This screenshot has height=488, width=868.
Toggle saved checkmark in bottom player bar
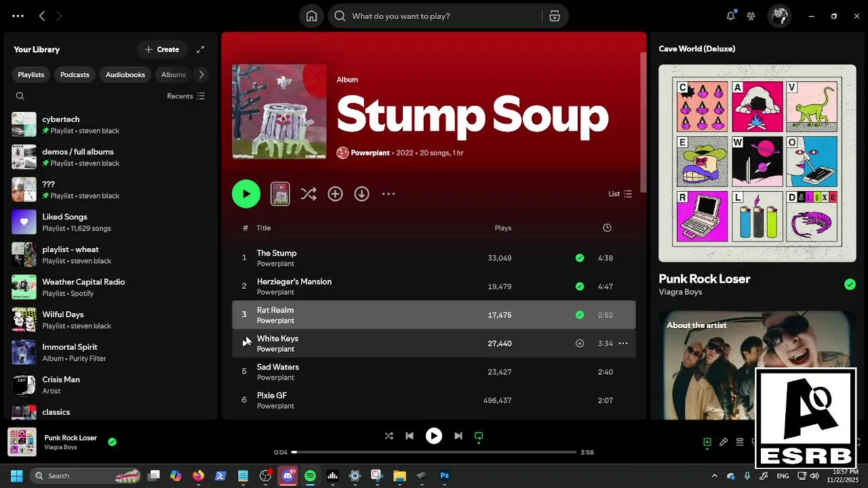(x=112, y=442)
